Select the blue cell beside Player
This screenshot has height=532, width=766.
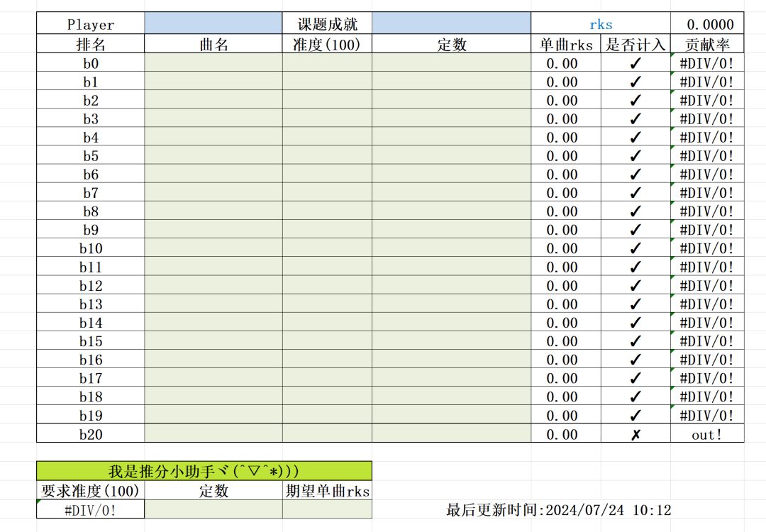(213, 23)
